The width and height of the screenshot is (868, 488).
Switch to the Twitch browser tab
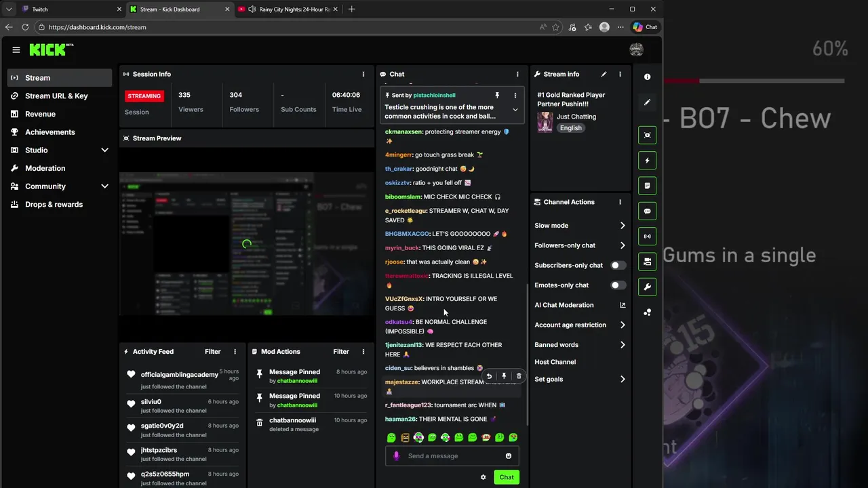(71, 9)
